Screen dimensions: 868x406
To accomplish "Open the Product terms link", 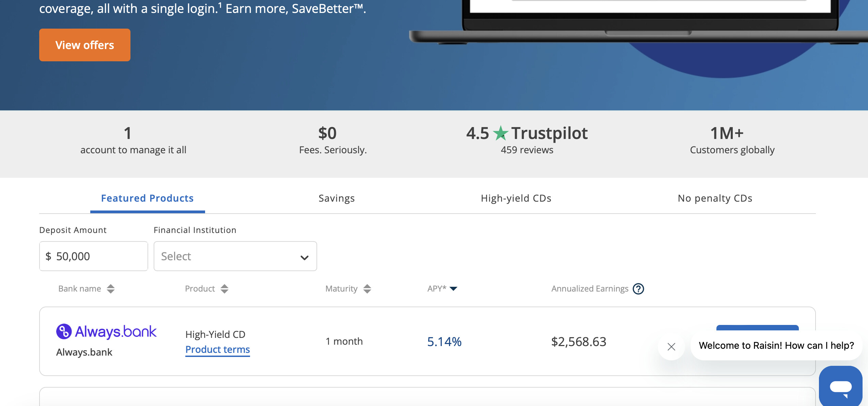I will point(217,349).
